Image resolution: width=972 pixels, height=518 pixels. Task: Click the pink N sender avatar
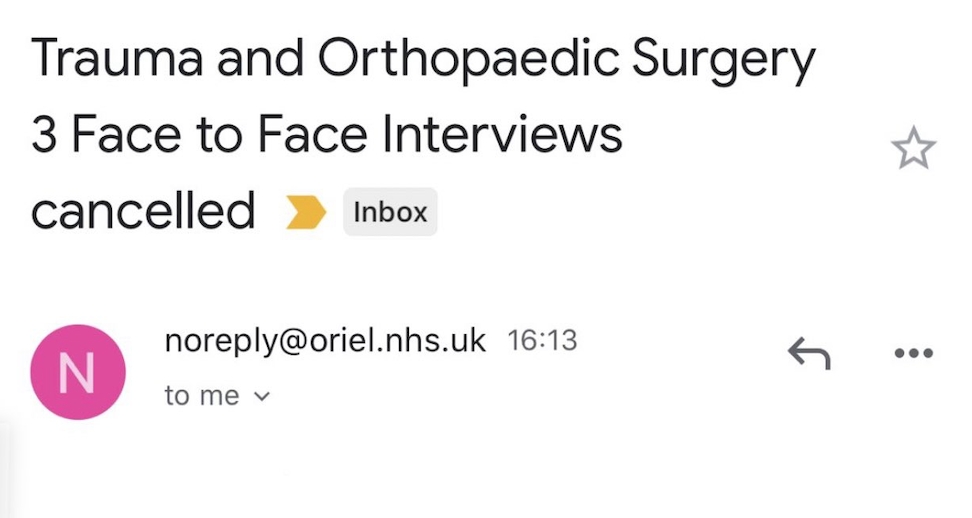tap(78, 372)
